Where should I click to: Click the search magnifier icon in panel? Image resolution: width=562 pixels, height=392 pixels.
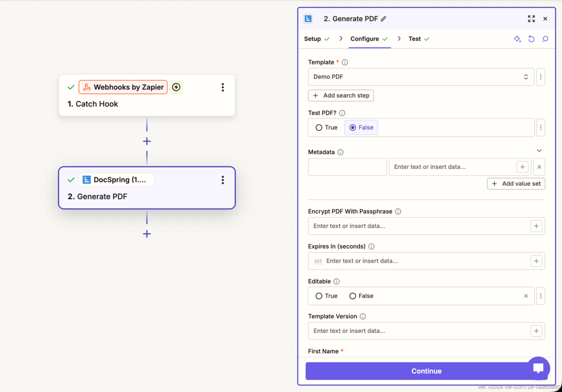point(545,39)
